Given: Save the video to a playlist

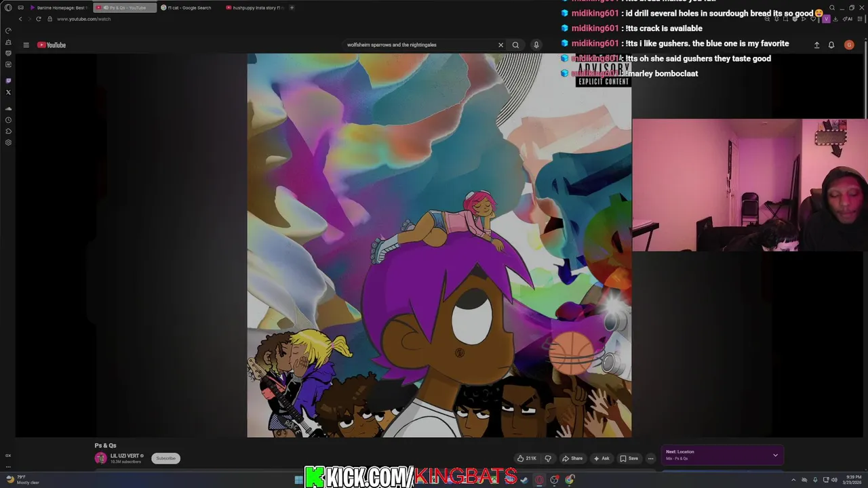Looking at the screenshot, I should [x=629, y=458].
